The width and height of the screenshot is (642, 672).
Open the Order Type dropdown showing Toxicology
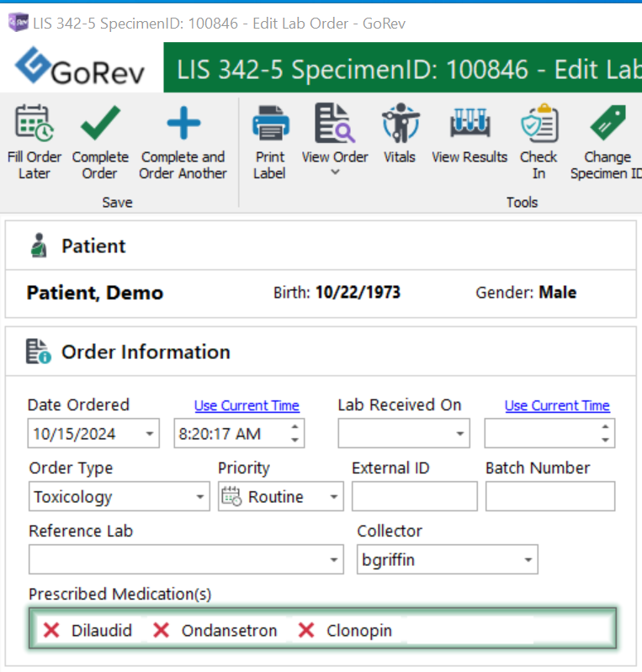(x=200, y=497)
